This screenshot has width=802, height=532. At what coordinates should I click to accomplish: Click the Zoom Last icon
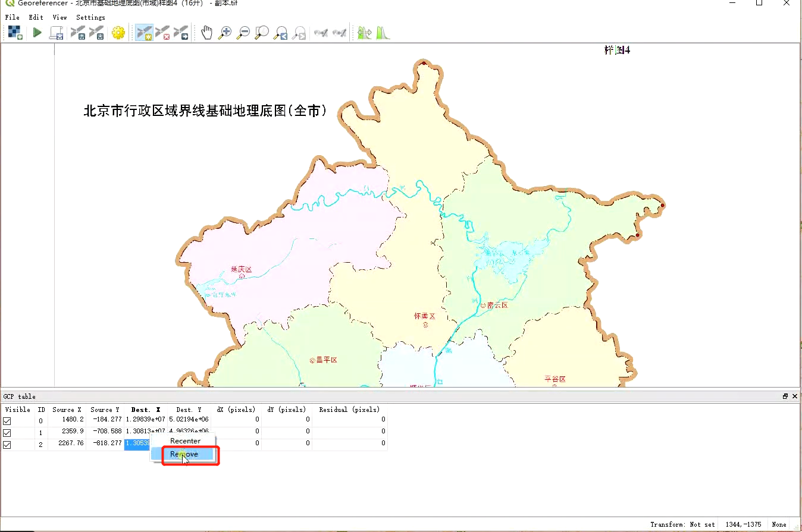pyautogui.click(x=280, y=33)
